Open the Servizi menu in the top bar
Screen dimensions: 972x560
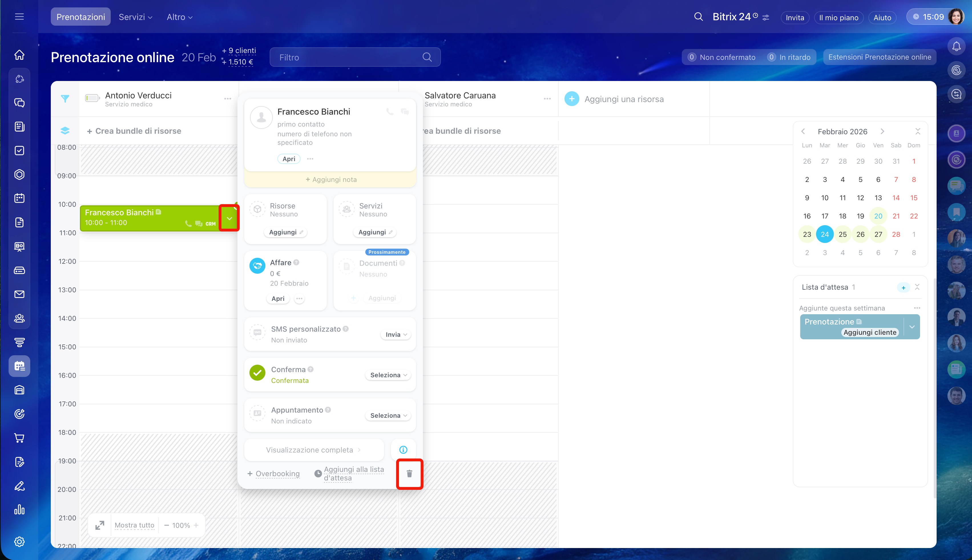pyautogui.click(x=135, y=17)
